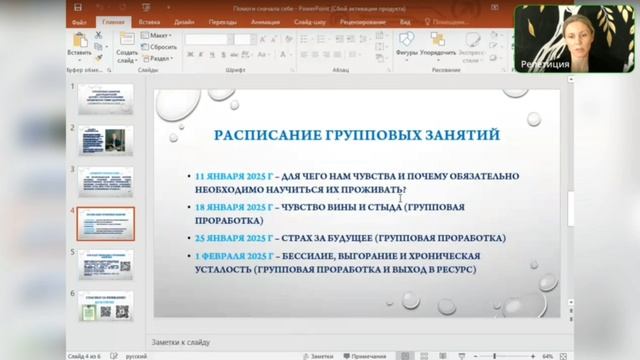Justify text in paragraph group
The image size is (640, 360).
click(x=337, y=54)
